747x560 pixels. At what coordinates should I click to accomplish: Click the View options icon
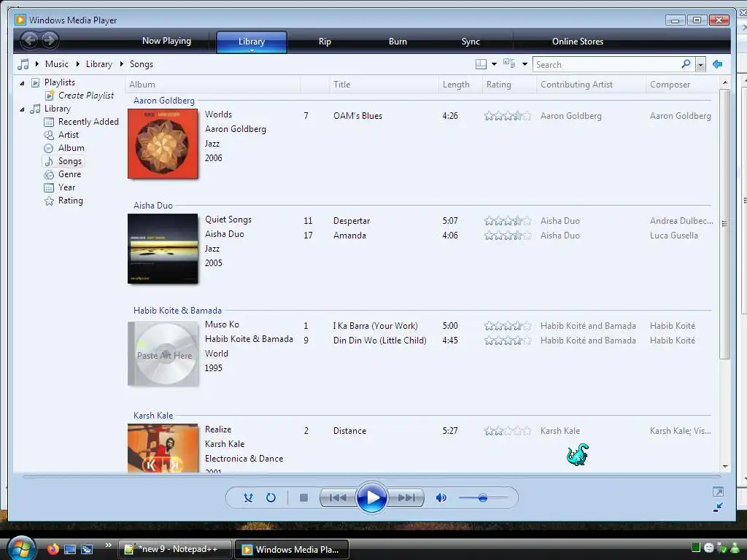coord(509,63)
